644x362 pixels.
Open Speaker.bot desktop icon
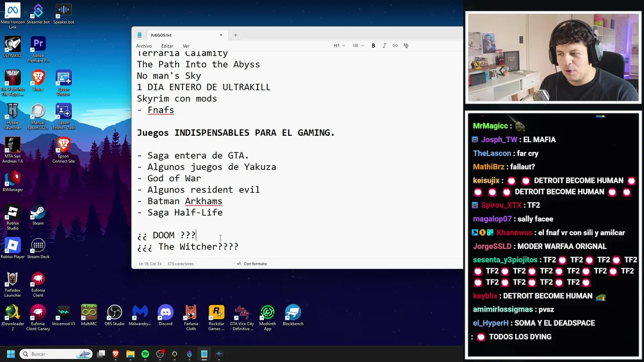(x=63, y=14)
